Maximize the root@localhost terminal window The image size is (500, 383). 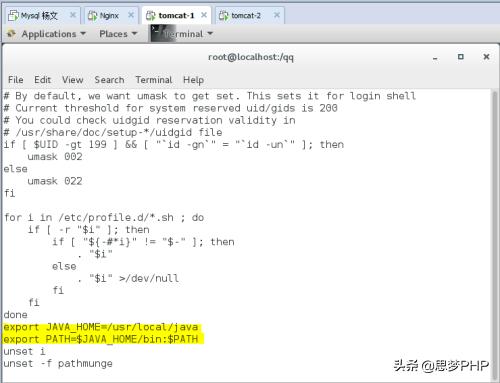pyautogui.click(x=461, y=57)
